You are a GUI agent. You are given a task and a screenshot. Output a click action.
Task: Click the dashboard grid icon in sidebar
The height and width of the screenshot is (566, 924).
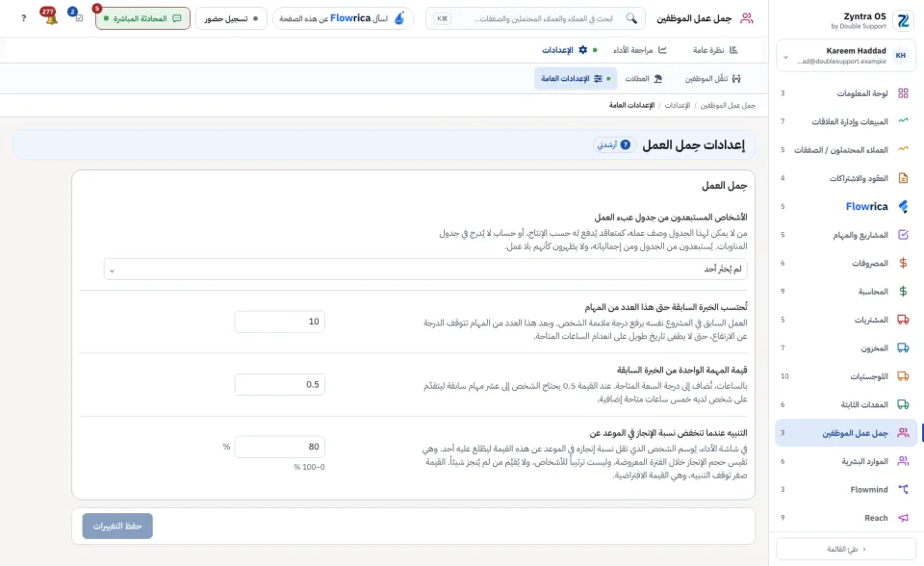click(903, 93)
